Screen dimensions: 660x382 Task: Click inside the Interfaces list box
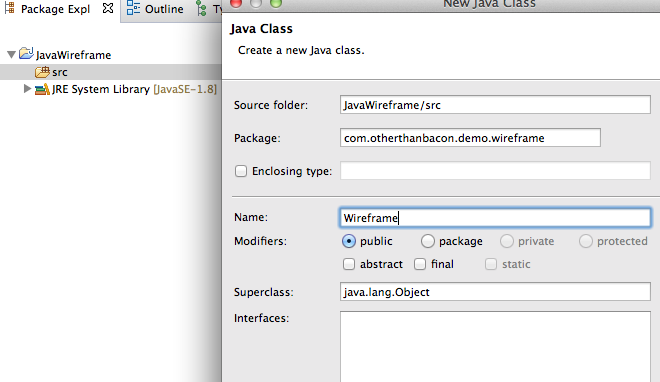[495, 346]
